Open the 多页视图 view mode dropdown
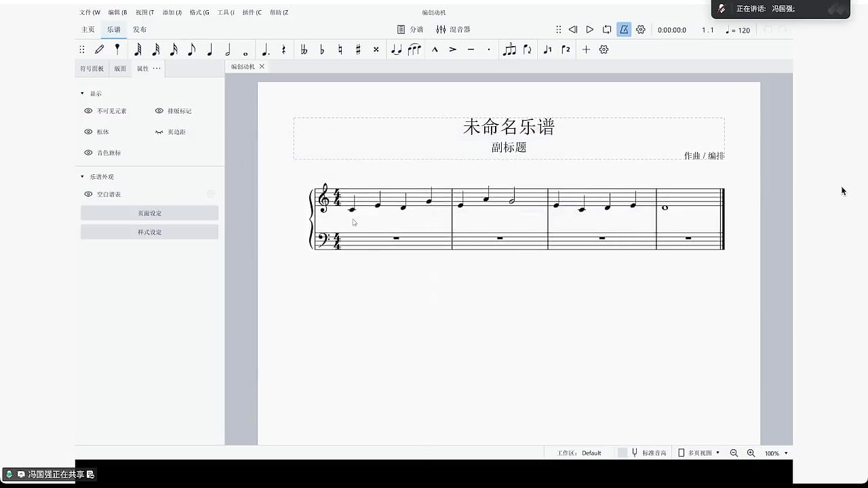Screen dimensions: 868x488 click(x=699, y=453)
